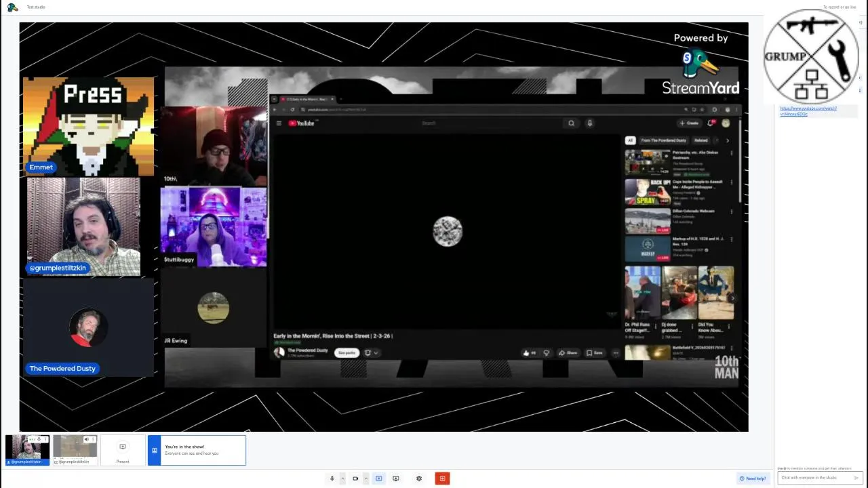This screenshot has width=868, height=488.
Task: Select the @grumplestitzkin screen share thumbnail
Action: point(75,450)
